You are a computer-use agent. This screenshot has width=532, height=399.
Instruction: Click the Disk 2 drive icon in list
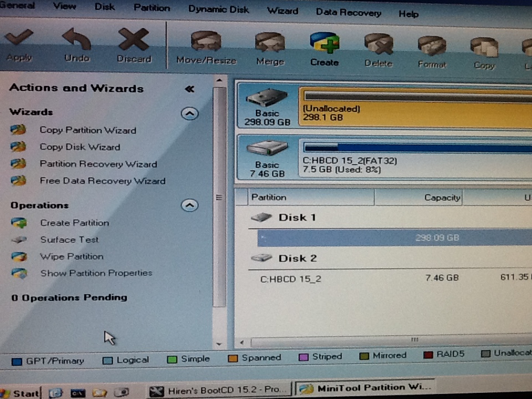tap(261, 258)
